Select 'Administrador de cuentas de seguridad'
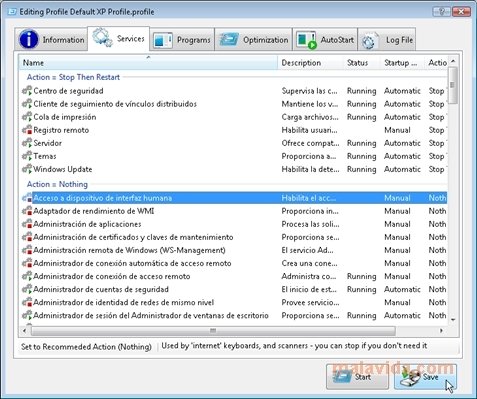This screenshot has height=399, width=477. pos(101,289)
